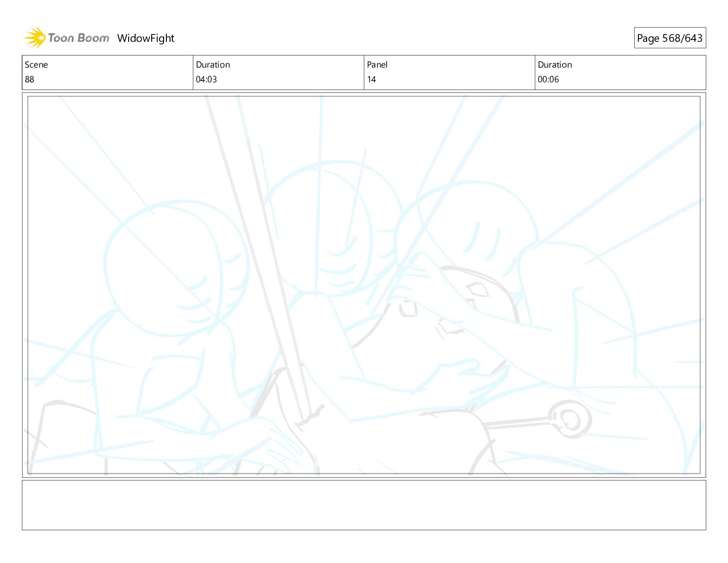Click the first Duration header label

click(x=213, y=65)
